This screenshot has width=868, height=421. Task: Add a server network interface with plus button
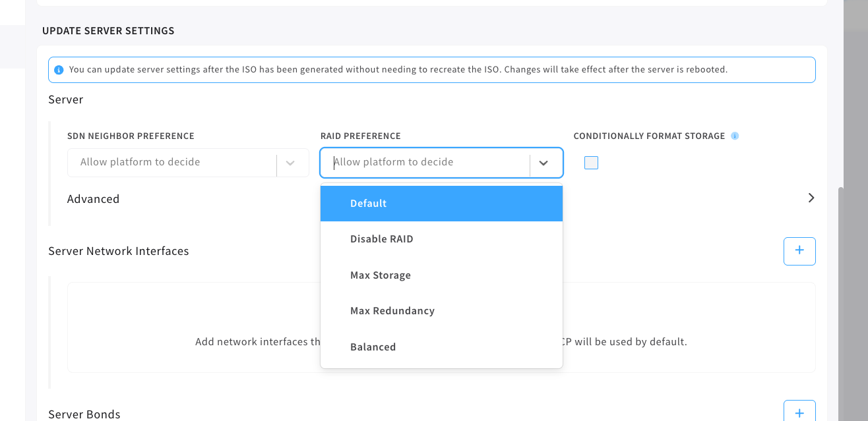799,251
